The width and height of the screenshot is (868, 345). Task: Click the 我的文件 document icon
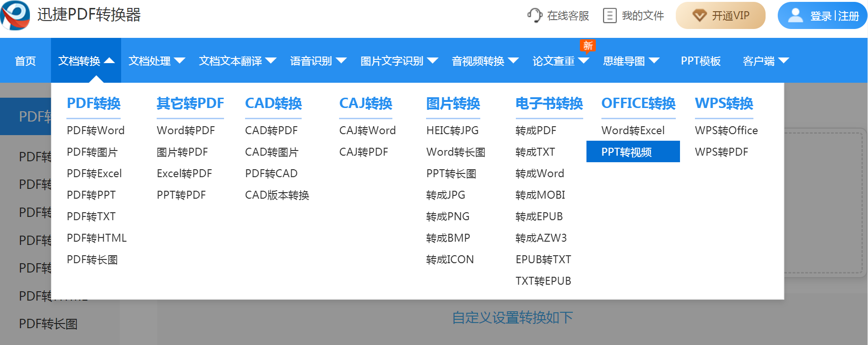(610, 15)
